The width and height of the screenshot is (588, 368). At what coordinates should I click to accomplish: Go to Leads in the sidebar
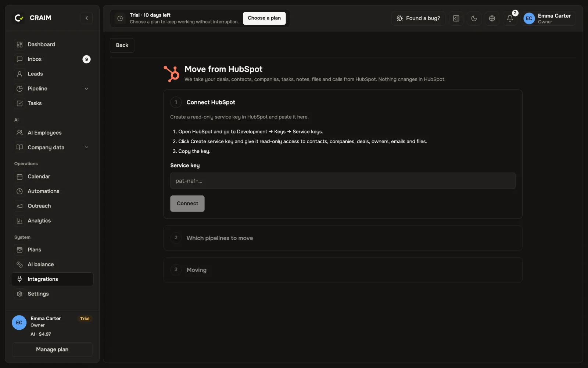pos(52,74)
